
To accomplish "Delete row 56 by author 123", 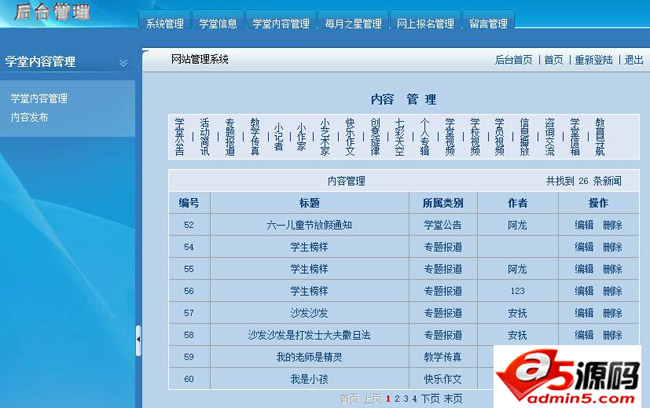I will pos(613,291).
